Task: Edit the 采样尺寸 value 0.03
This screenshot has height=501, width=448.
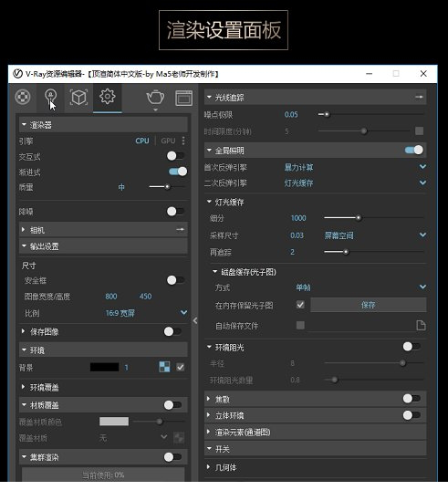Action: point(297,235)
